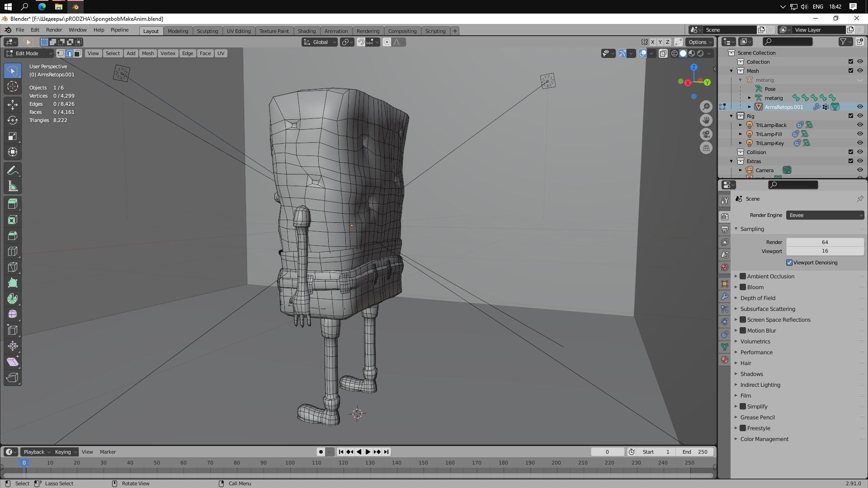
Task: Switch to the Sculpting workspace tab
Action: click(x=208, y=31)
